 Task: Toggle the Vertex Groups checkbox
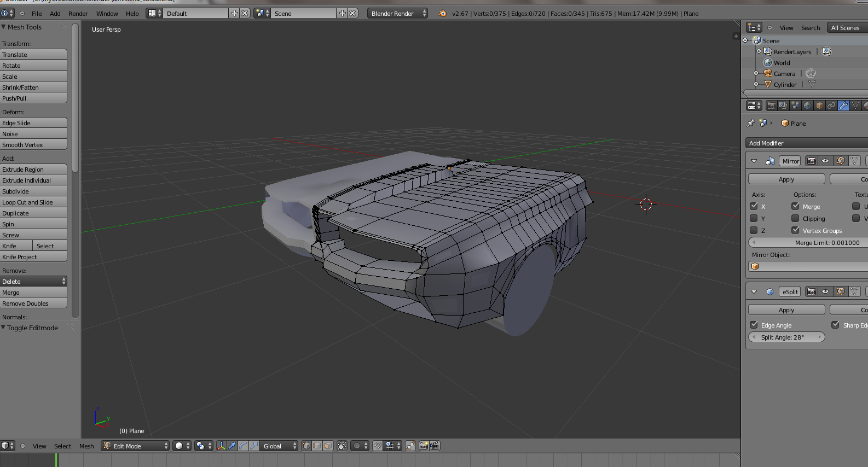(796, 230)
